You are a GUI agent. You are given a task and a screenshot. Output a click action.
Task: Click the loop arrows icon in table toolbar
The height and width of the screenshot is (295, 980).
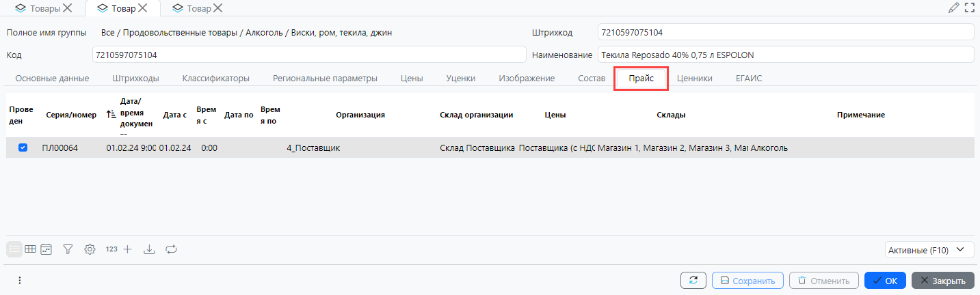(171, 249)
